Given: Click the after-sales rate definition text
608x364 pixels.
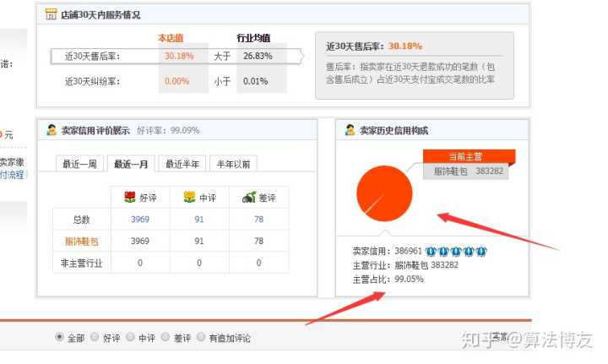Looking at the screenshot, I should pyautogui.click(x=410, y=73).
